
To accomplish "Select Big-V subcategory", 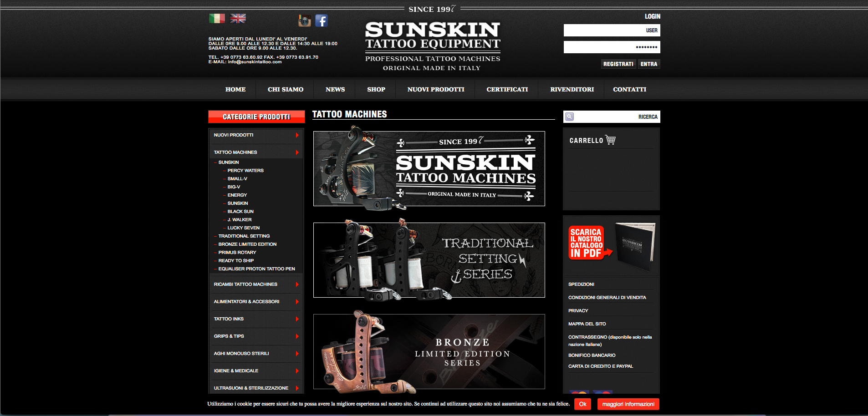I will pos(234,187).
